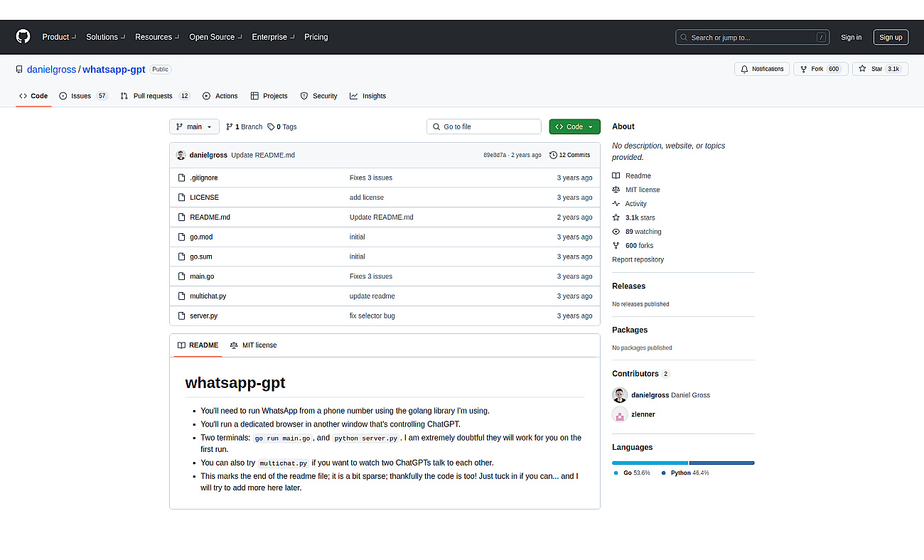Open the Pricing page

click(x=316, y=37)
